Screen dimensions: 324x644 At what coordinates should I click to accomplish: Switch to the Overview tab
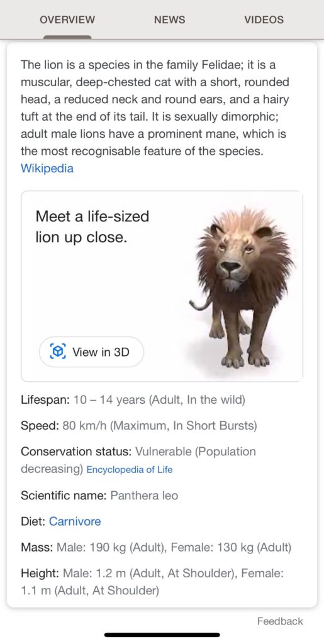[67, 19]
